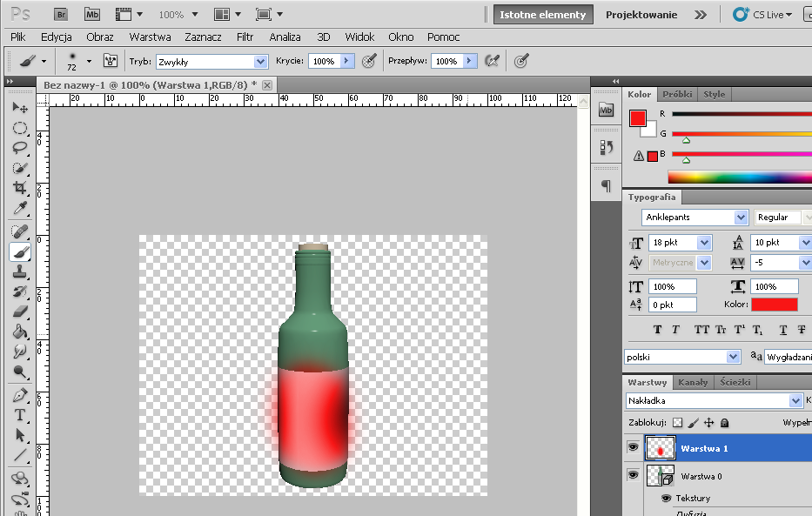Select the Quick Selection tool
This screenshot has width=812, height=516.
coord(20,168)
